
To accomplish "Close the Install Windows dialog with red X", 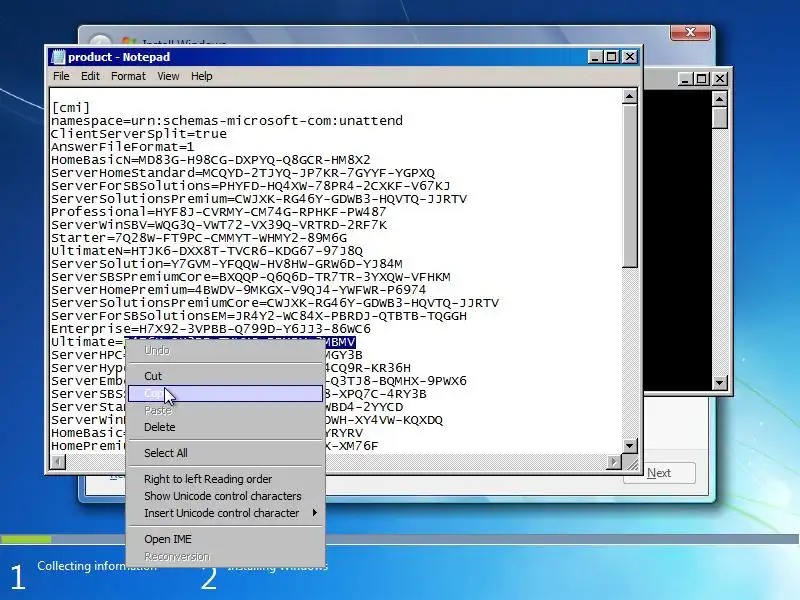I will (690, 32).
